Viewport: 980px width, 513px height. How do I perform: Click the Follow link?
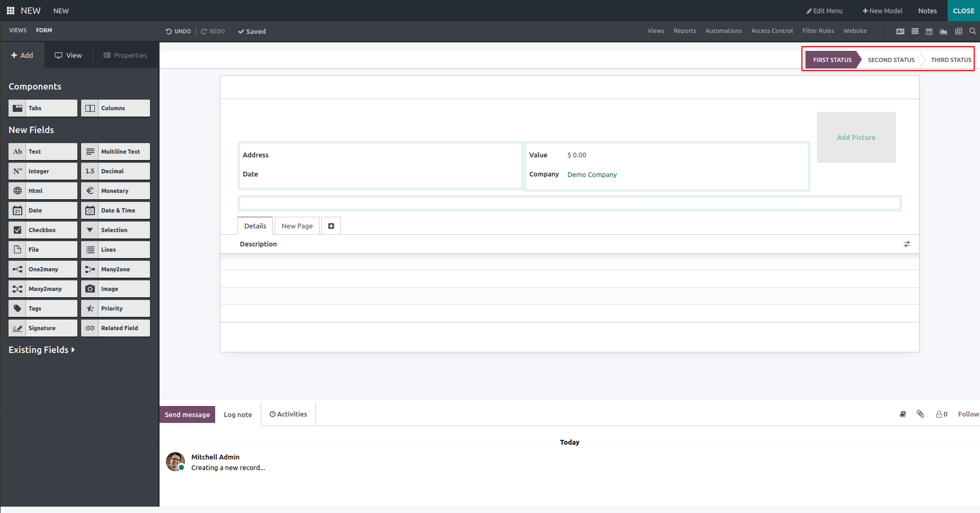point(968,414)
